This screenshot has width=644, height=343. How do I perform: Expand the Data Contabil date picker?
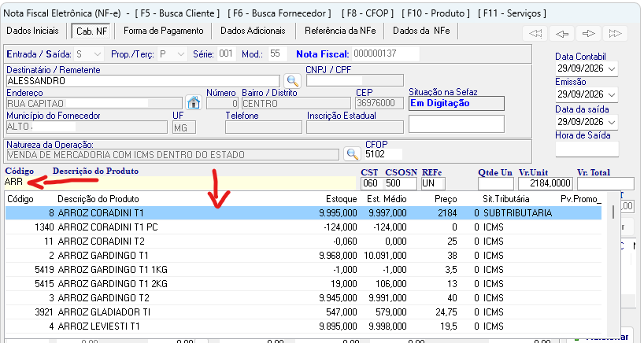(x=612, y=68)
